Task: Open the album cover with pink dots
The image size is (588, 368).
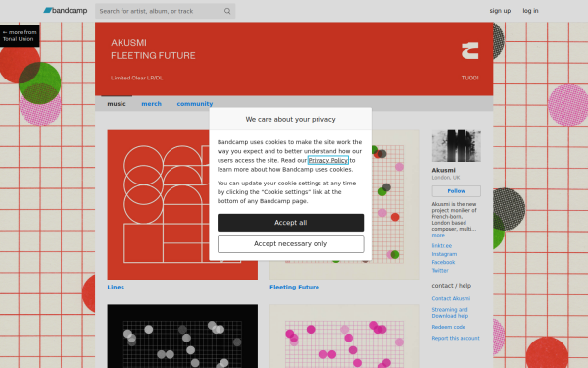Action: (x=345, y=337)
